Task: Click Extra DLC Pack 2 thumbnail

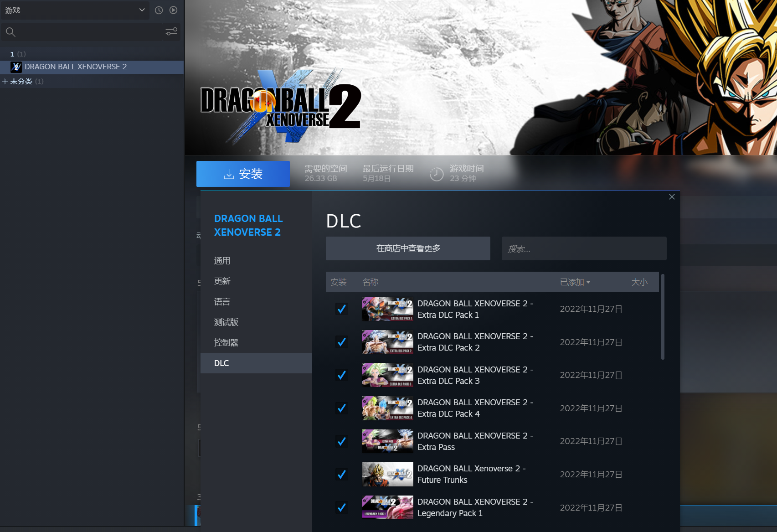Action: pyautogui.click(x=388, y=342)
